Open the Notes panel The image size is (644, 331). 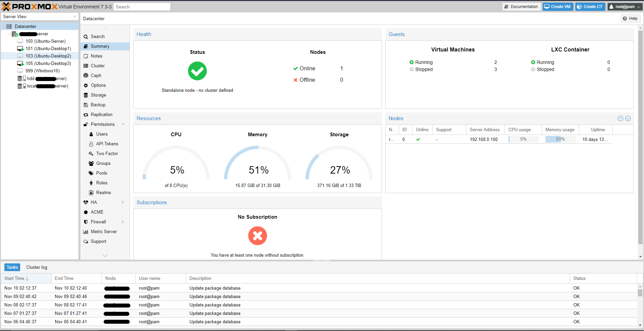(x=96, y=56)
